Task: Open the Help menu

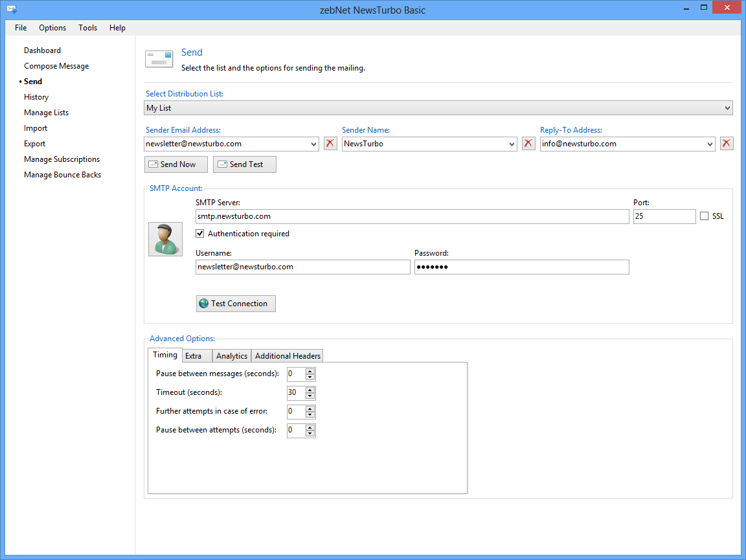Action: 117,28
